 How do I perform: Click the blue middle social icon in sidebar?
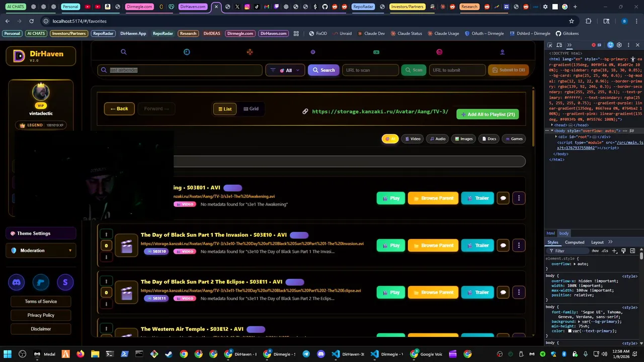(x=41, y=283)
